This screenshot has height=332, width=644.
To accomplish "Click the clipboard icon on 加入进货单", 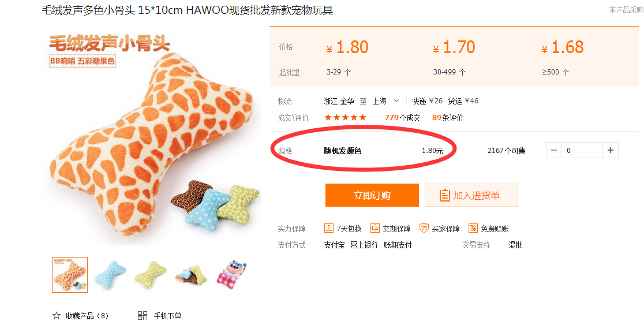I will 444,195.
